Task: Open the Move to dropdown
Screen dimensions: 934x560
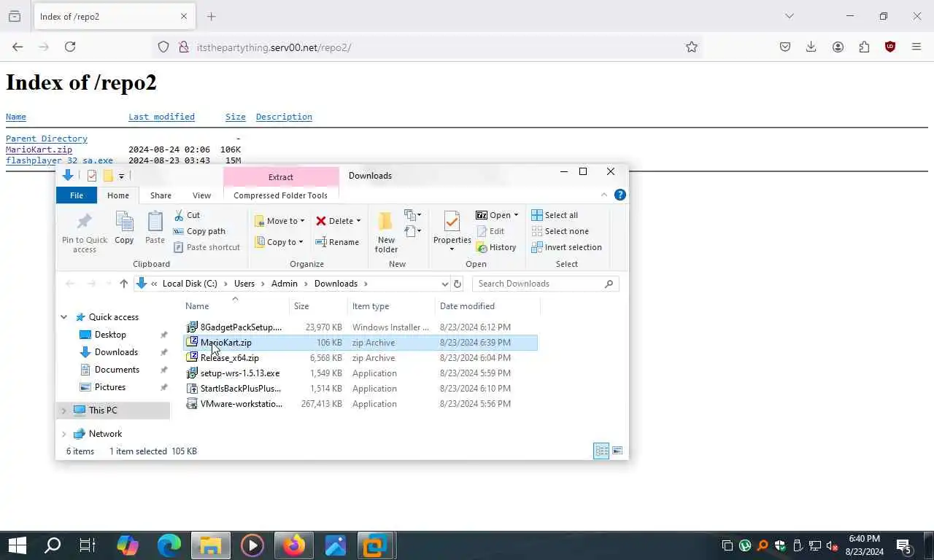Action: click(279, 221)
